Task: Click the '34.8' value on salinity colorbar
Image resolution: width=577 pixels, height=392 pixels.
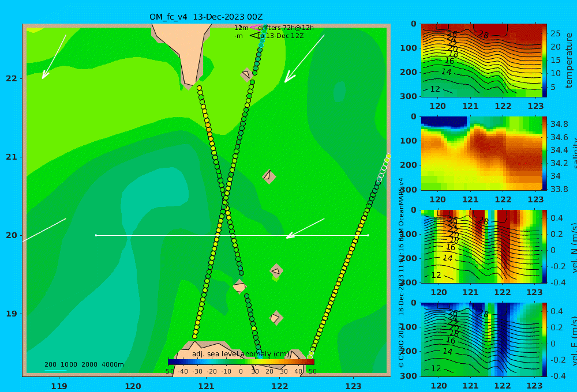Action: point(559,124)
